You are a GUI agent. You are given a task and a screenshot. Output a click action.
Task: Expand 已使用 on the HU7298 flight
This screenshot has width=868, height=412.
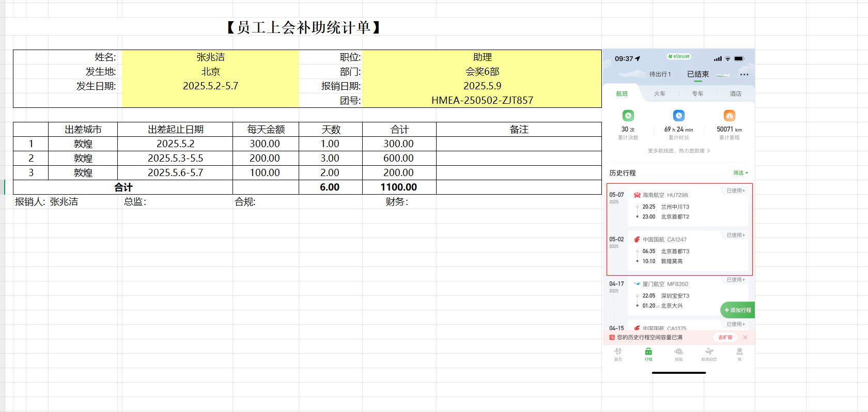pyautogui.click(x=736, y=191)
